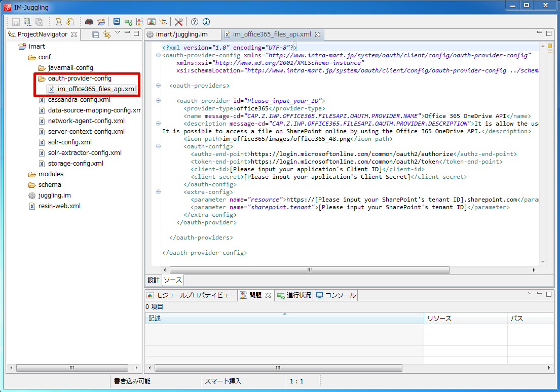560x392 pixels.
Task: Close the 問題 tab
Action: (268, 295)
